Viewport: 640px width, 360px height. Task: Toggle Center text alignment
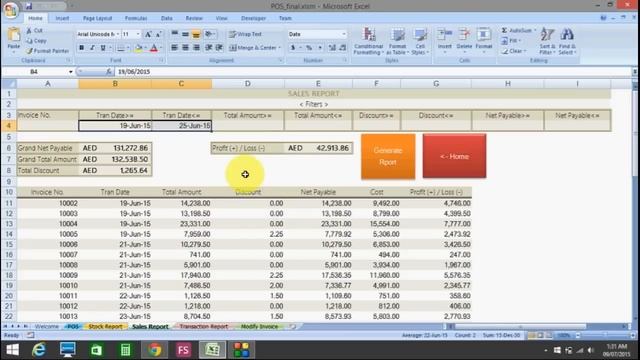185,48
